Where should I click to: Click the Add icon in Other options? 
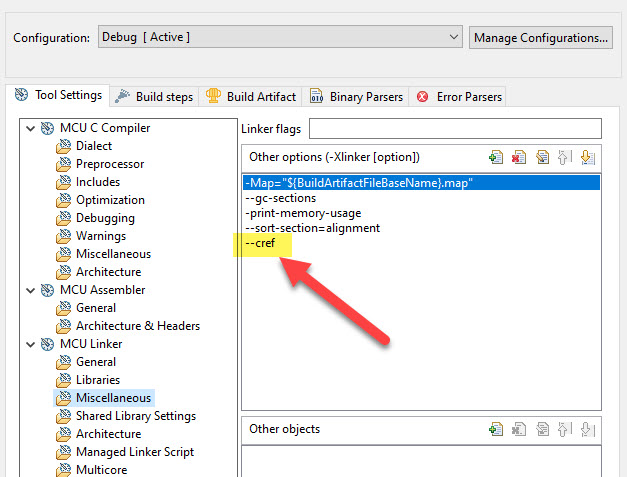(x=495, y=157)
